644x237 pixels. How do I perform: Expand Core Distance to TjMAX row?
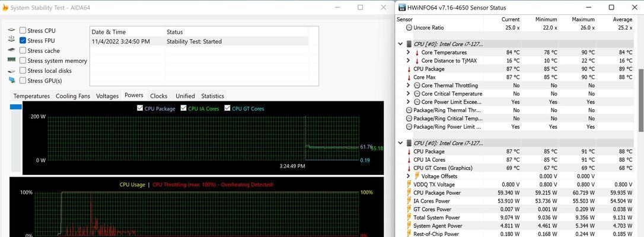(x=408, y=60)
